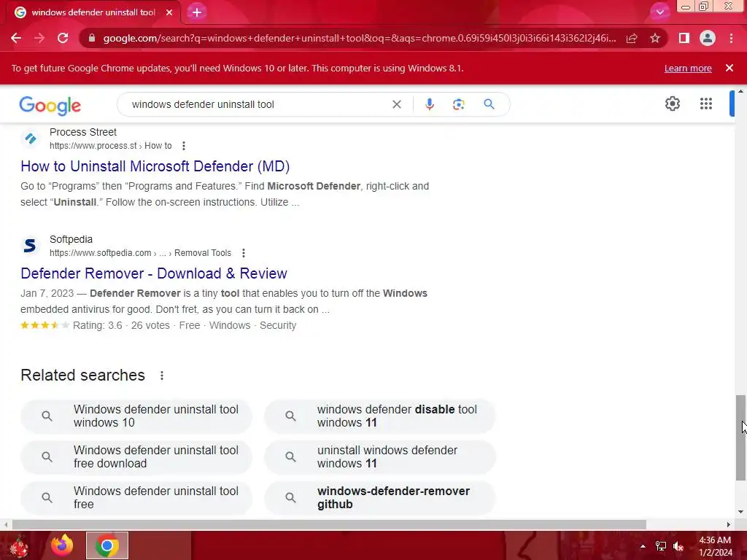747x560 pixels.
Task: Click the scroll right arrow of horizontal scrollbar
Action: click(x=729, y=525)
